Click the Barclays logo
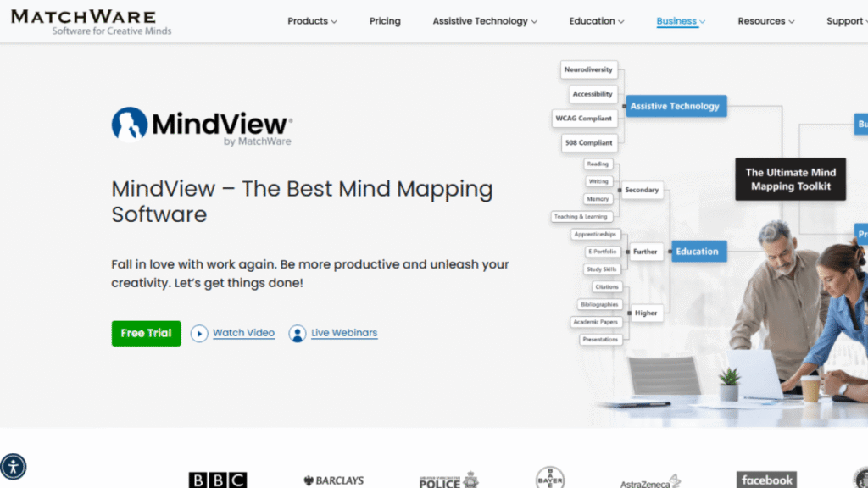This screenshot has height=488, width=868. pos(333,480)
